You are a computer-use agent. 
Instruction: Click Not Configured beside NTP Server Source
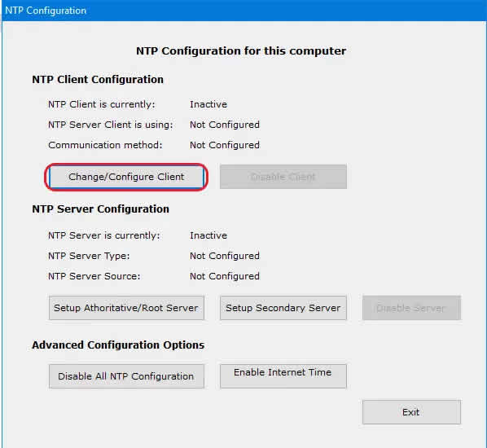click(225, 276)
